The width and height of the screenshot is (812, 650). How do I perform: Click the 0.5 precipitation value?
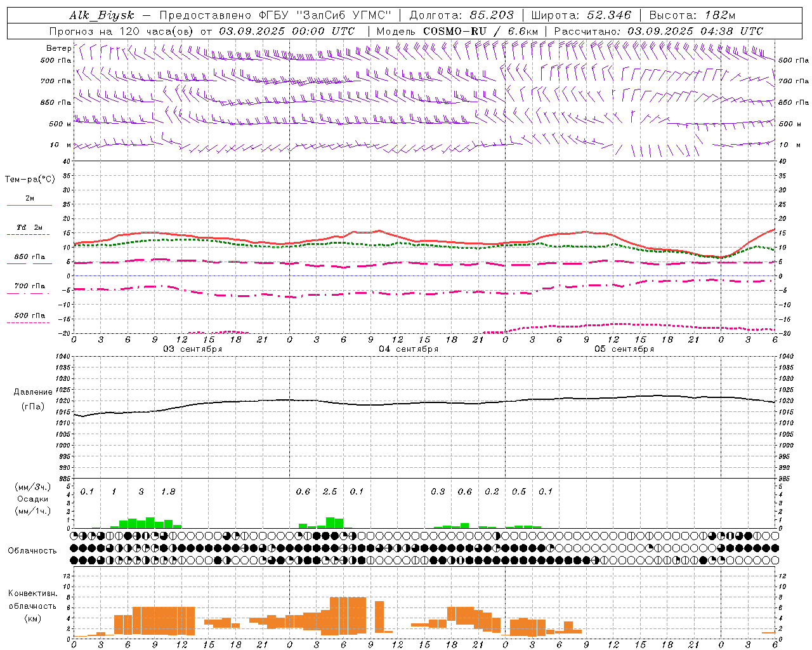pyautogui.click(x=519, y=492)
